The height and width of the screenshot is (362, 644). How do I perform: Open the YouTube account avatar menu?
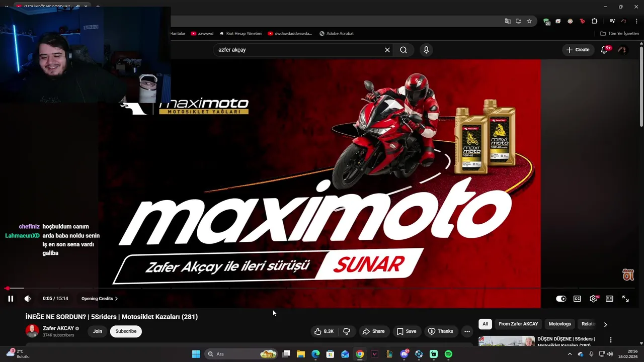(x=622, y=50)
